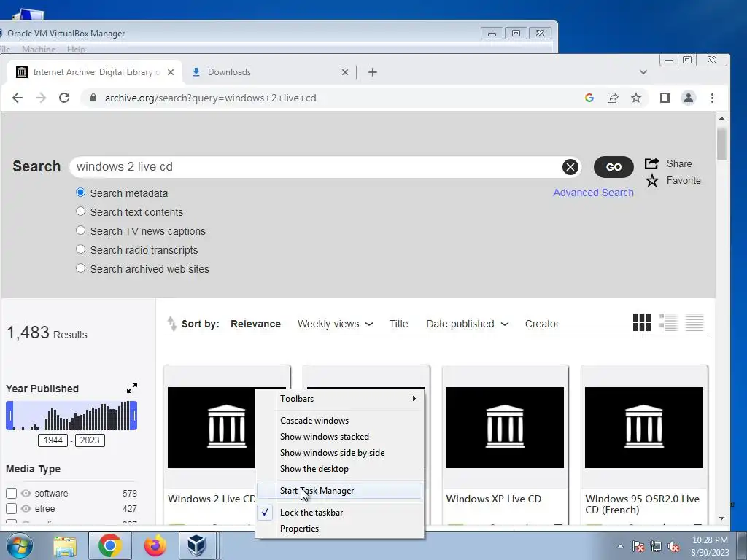Image resolution: width=747 pixels, height=560 pixels.
Task: Select Search radio transcripts option
Action: tap(80, 249)
